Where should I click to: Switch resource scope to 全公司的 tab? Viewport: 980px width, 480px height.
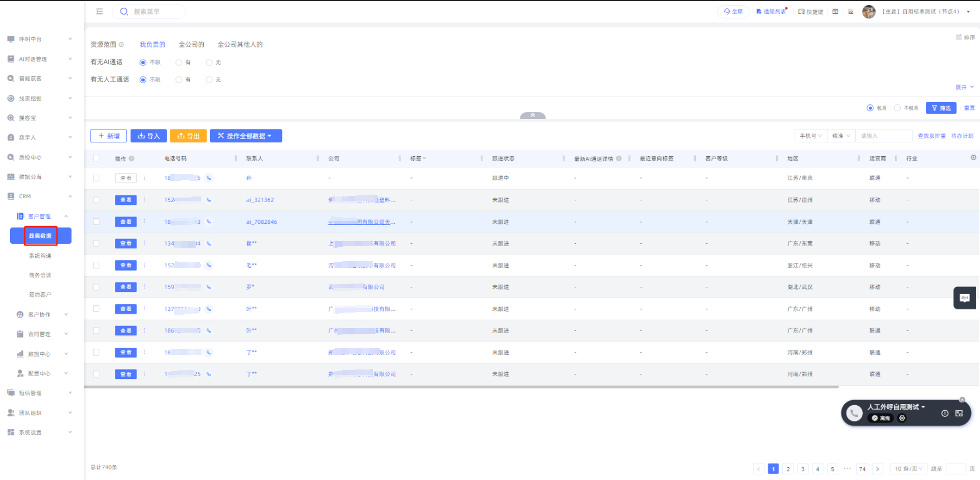[191, 45]
